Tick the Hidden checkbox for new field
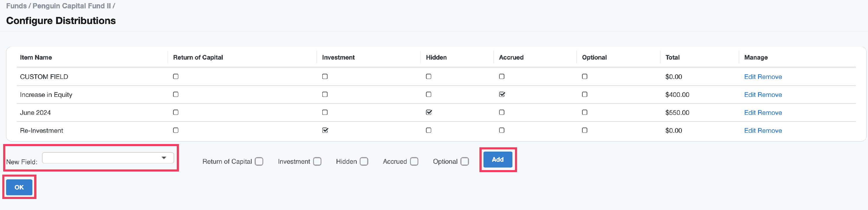 pos(364,161)
